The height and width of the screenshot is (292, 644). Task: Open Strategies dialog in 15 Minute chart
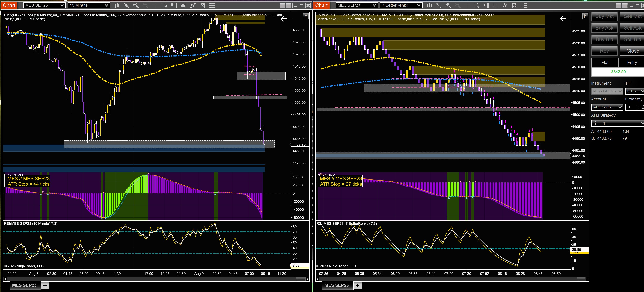[x=202, y=5]
